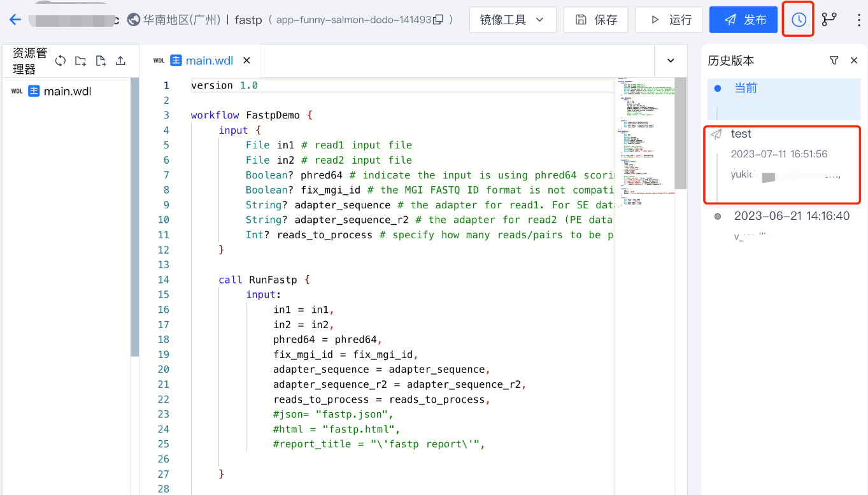Image resolution: width=868 pixels, height=495 pixels.
Task: Copy the app ID next to fastp
Action: pos(438,20)
